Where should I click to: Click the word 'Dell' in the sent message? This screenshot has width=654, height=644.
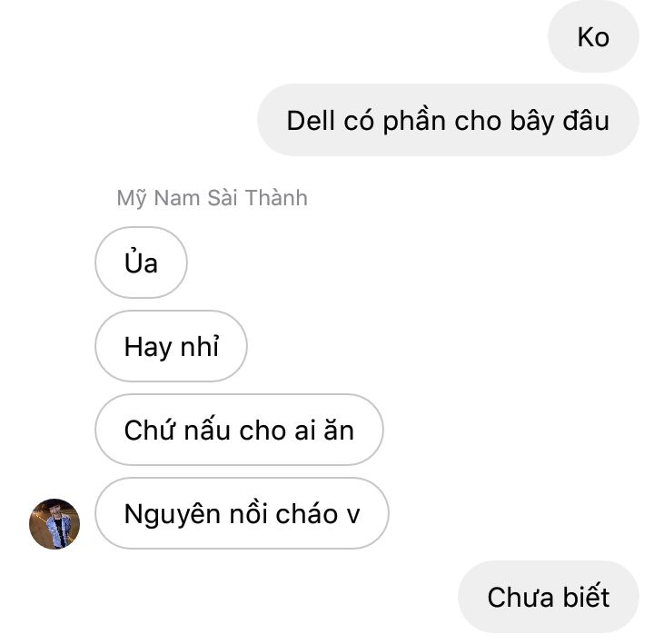click(x=312, y=121)
